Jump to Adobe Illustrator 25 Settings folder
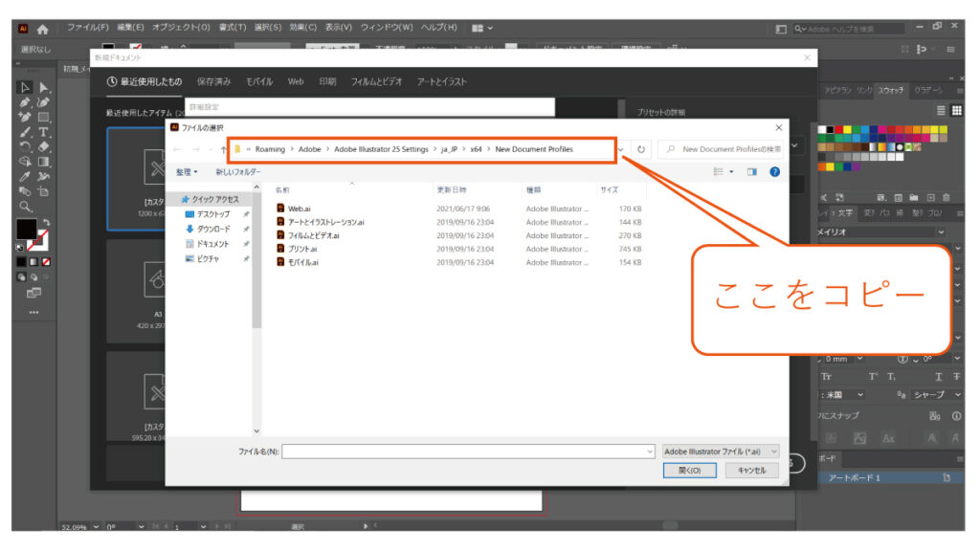This screenshot has height=551, width=980. pyautogui.click(x=381, y=149)
